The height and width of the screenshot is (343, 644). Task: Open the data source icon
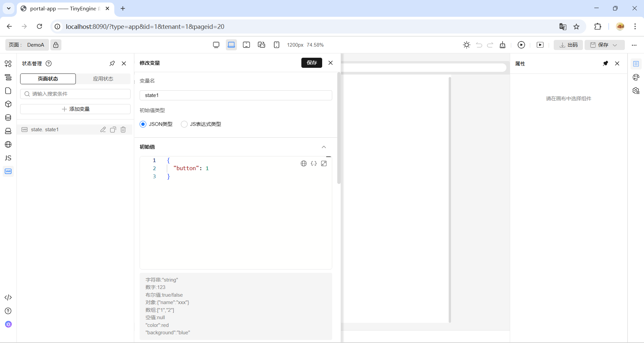(x=8, y=117)
